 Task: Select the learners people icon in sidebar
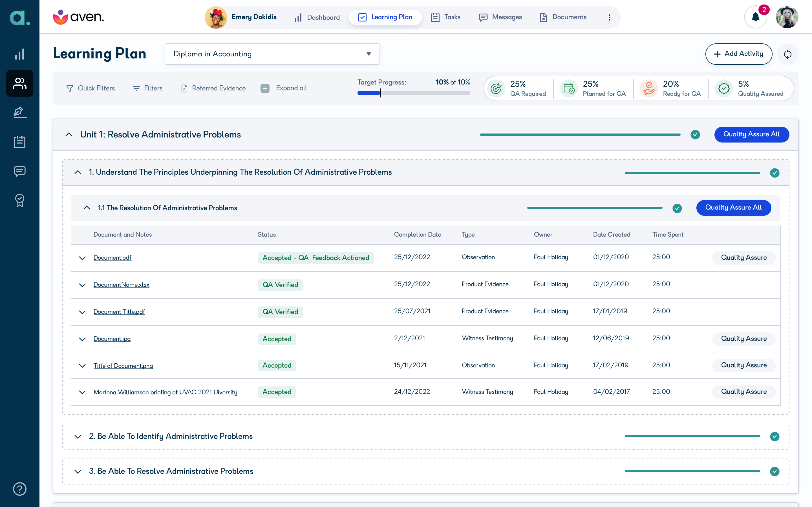[x=20, y=83]
